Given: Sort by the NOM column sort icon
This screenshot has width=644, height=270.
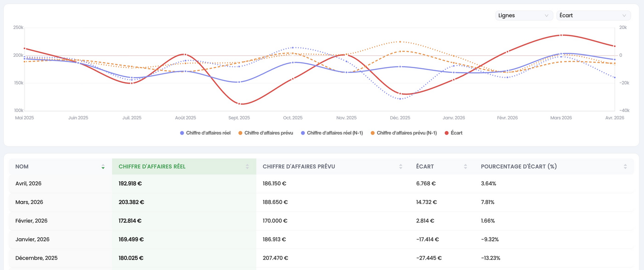Looking at the screenshot, I should coord(103,166).
